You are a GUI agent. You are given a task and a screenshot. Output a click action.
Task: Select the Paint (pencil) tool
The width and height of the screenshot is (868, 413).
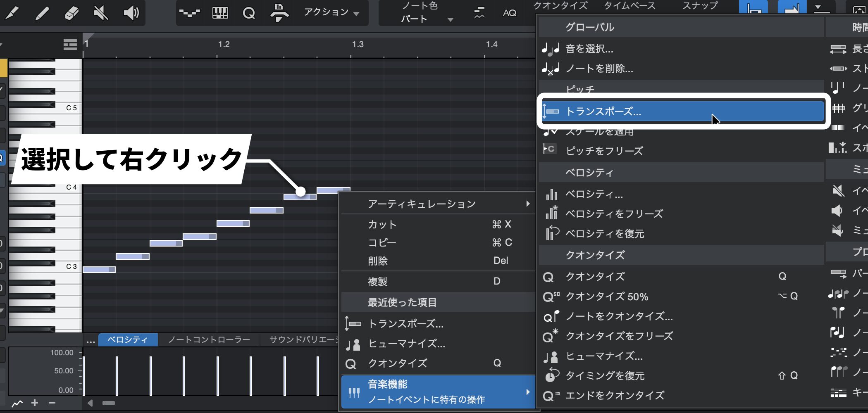[x=42, y=13]
